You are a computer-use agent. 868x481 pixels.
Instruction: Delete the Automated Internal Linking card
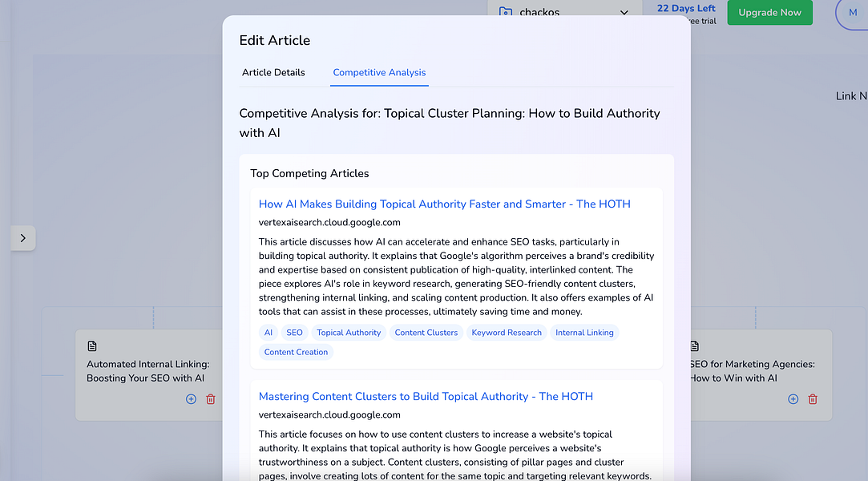[x=210, y=399]
